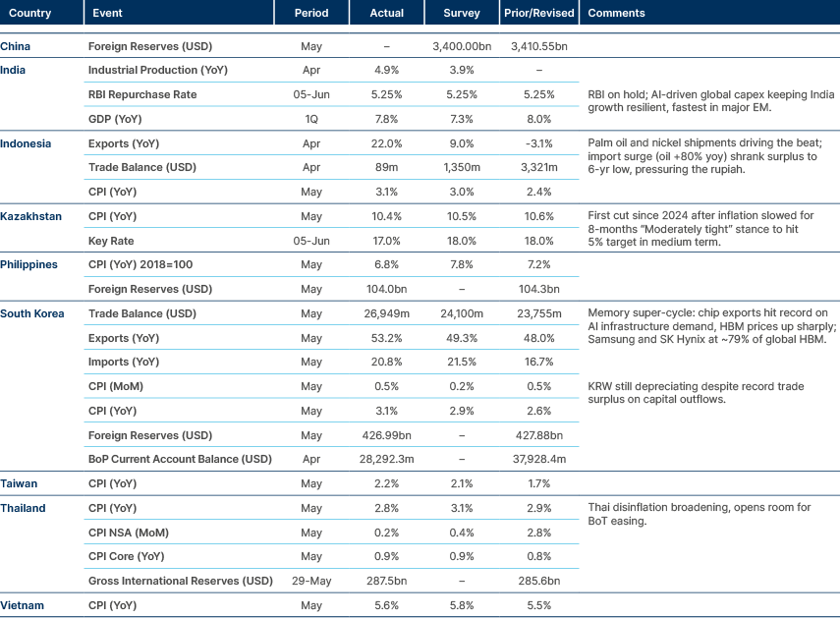Screen dimensions: 840x618
Task: Click China's survey value 3,400.00bn
Action: 462,46
